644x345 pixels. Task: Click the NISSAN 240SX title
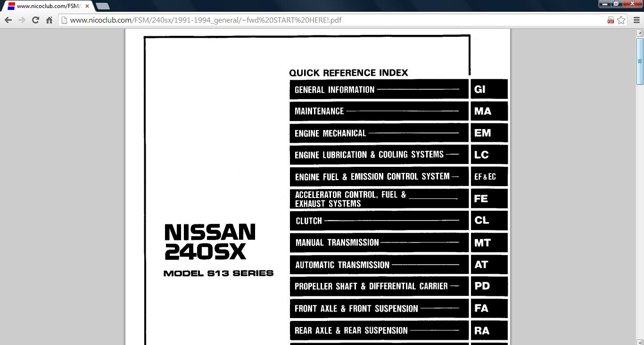pos(210,242)
